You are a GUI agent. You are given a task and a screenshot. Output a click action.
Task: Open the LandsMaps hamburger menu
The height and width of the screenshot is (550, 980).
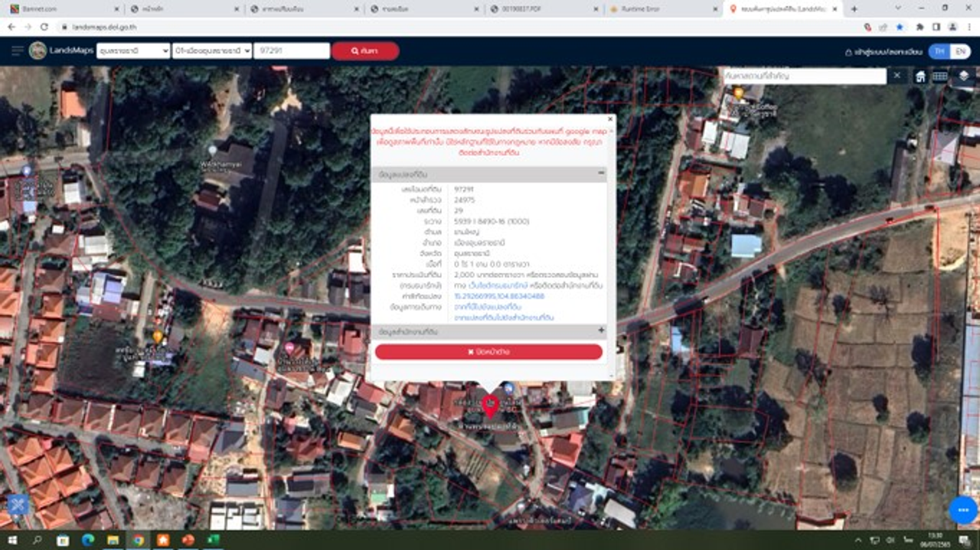coord(17,51)
